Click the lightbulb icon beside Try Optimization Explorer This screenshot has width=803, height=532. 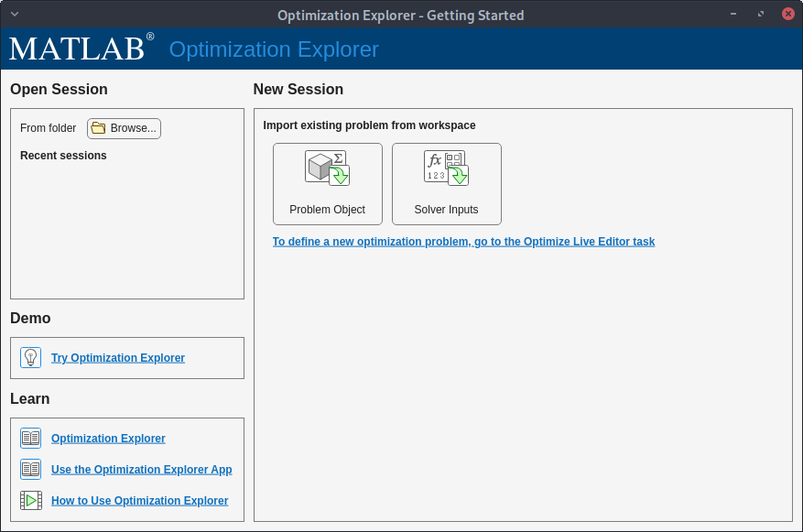pos(30,357)
